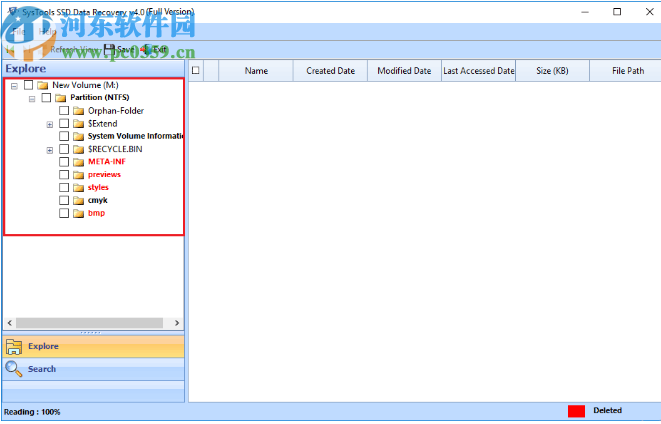Click the bmp folder icon
Image resolution: width=661 pixels, height=424 pixels.
click(78, 214)
